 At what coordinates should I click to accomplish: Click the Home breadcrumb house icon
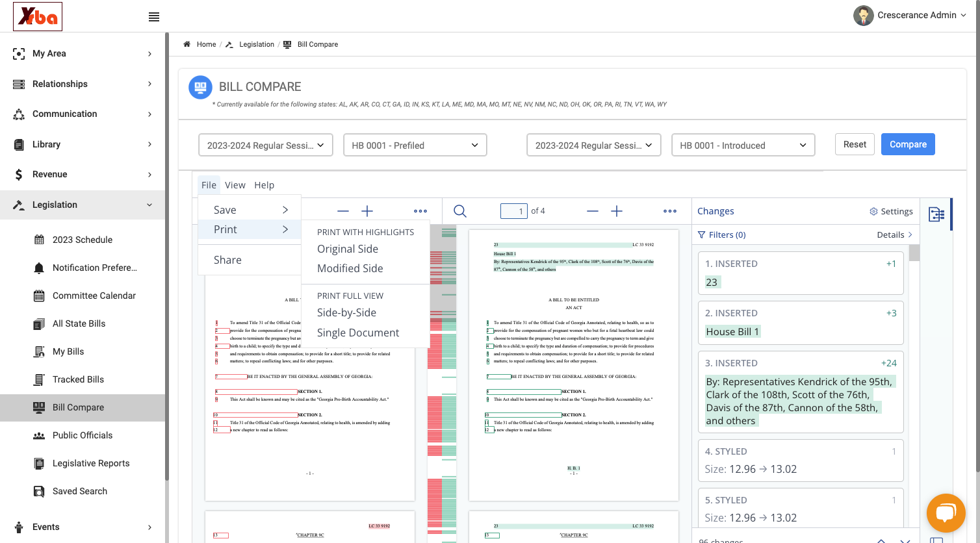187,44
